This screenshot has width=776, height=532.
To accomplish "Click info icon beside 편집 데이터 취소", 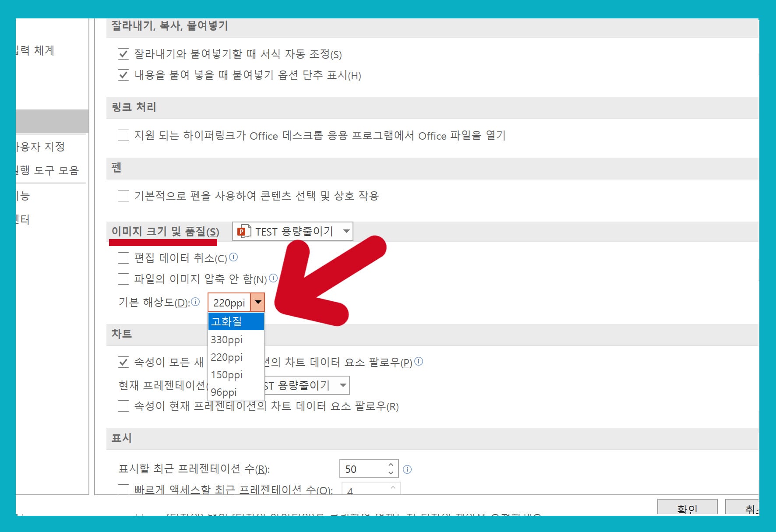I will (233, 257).
